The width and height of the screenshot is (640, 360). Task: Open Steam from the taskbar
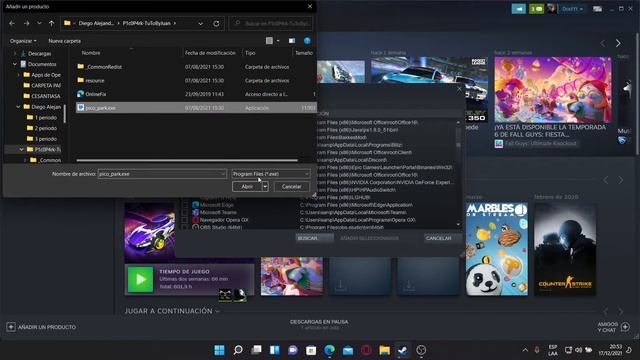pyautogui.click(x=402, y=350)
